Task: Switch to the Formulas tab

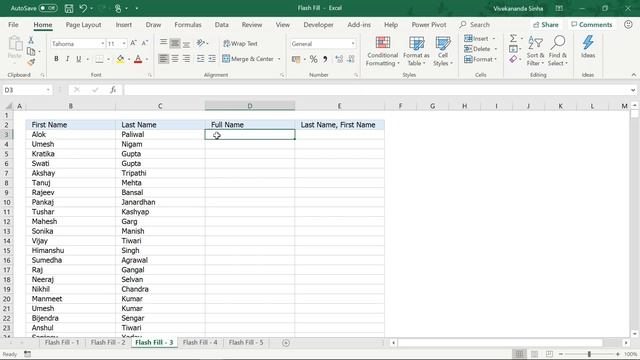Action: [x=188, y=24]
